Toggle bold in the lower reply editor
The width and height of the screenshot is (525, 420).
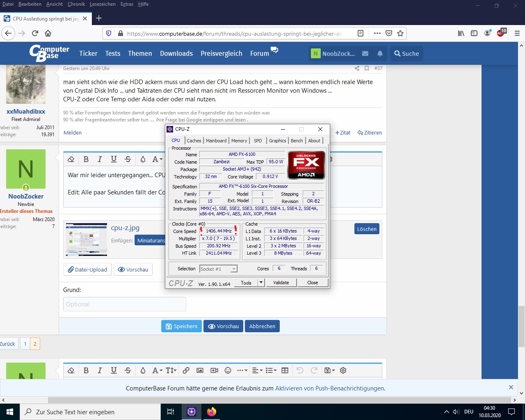(86, 370)
